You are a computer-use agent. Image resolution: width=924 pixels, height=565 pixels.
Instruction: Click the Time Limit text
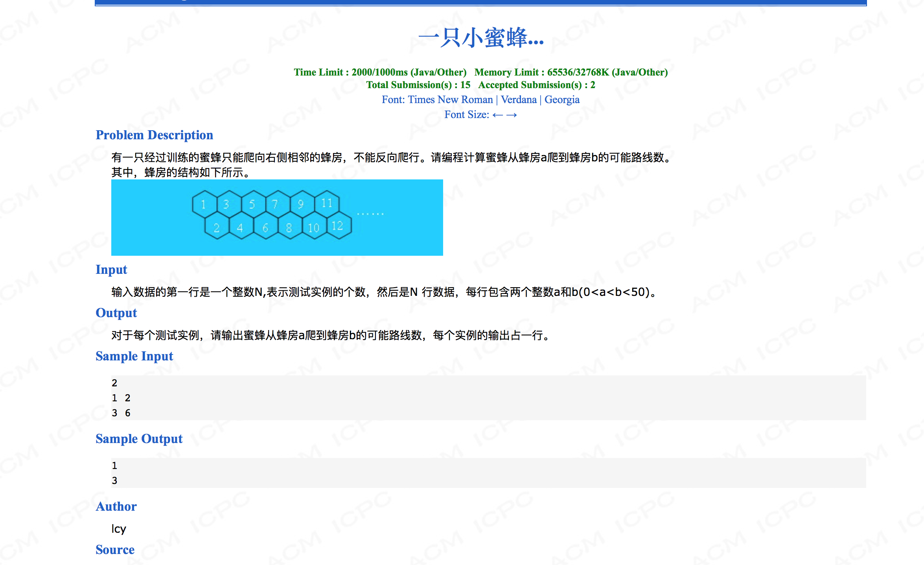tap(380, 72)
